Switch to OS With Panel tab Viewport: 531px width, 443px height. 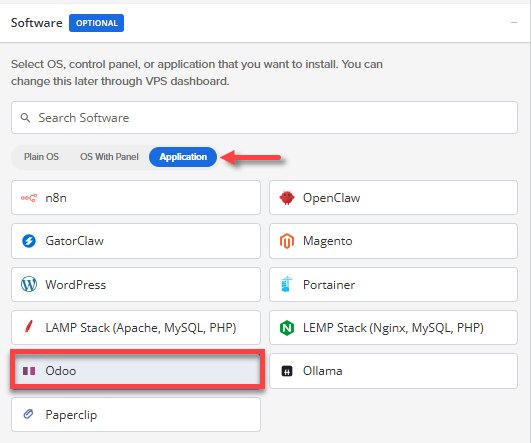109,157
